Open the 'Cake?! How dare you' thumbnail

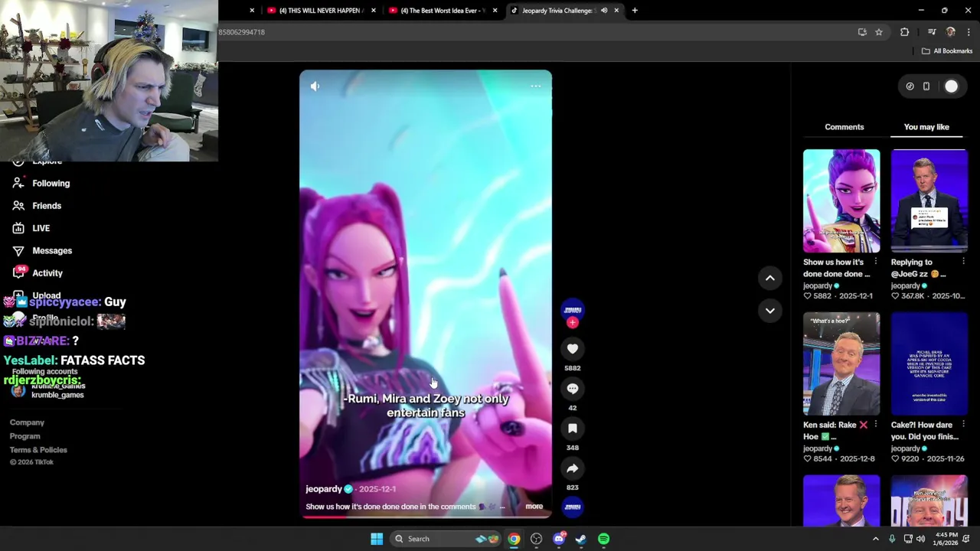point(929,364)
